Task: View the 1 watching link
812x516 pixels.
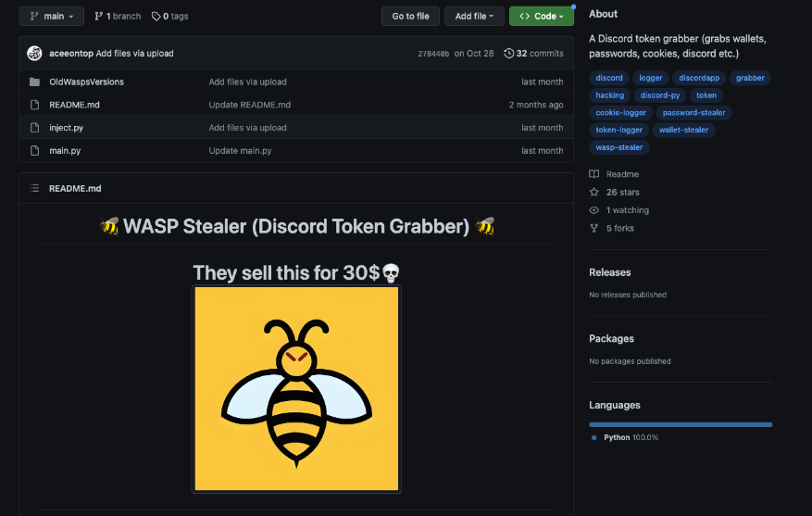Action: (x=627, y=210)
